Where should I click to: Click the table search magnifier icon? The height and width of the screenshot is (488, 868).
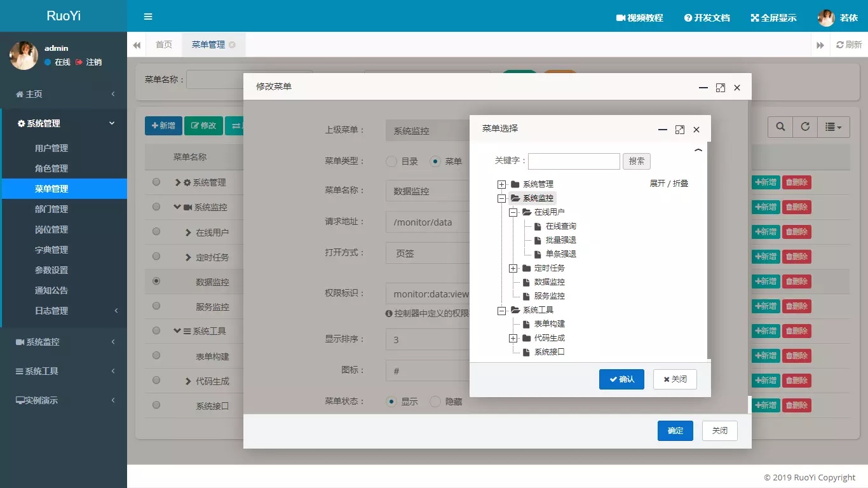(780, 126)
